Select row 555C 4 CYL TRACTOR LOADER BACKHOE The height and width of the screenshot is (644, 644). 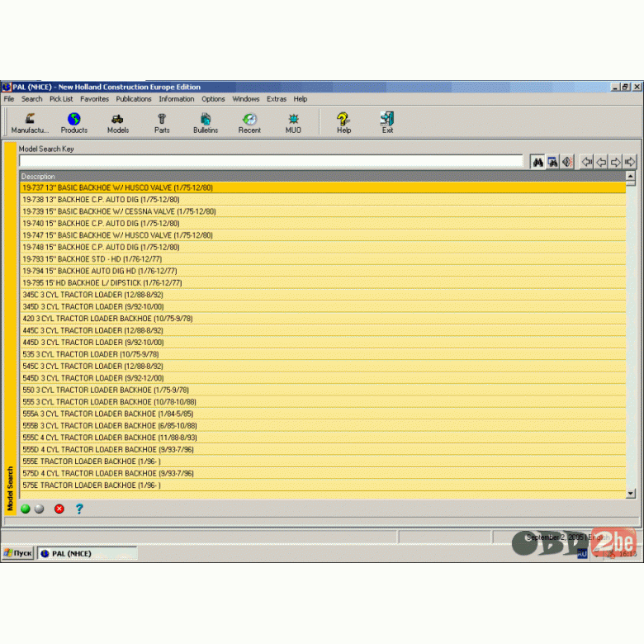coord(322,438)
